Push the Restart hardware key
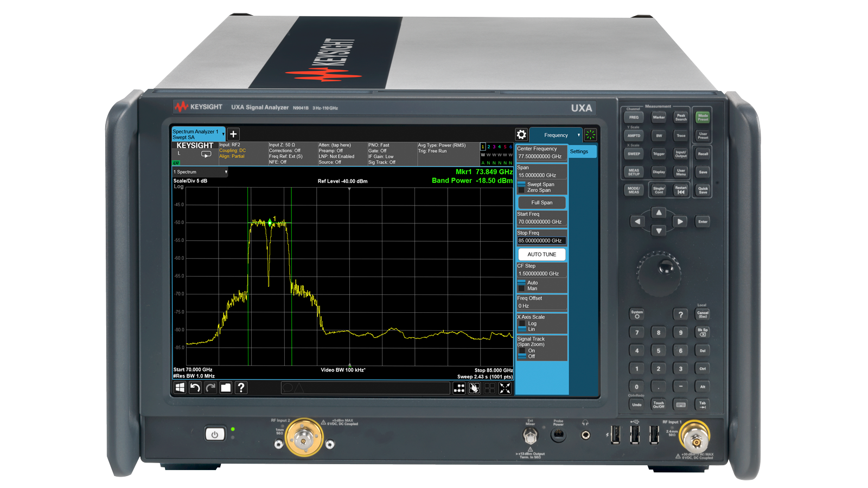 point(681,190)
